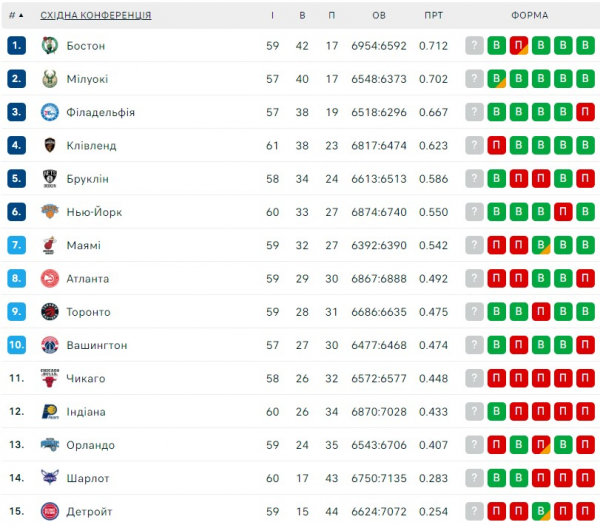600x525 pixels.
Task: Click the Toronto Raptors team logo
Action: [x=50, y=312]
